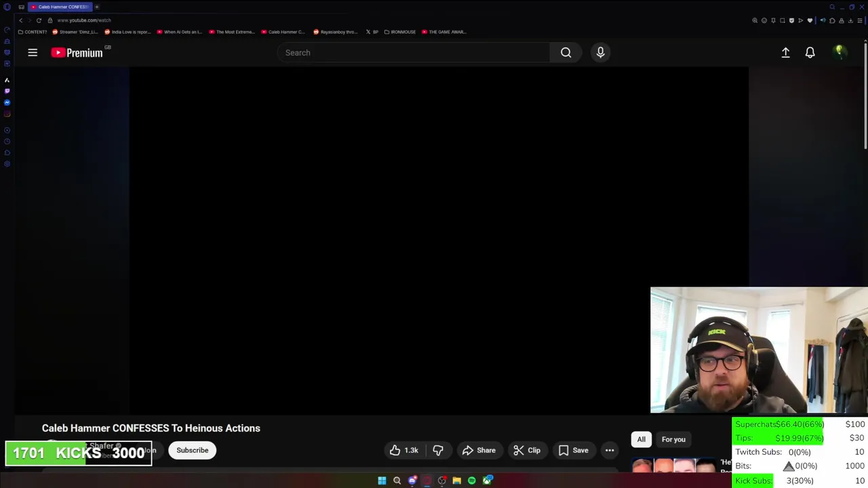Create a Clip of the video
The image size is (868, 488).
(527, 450)
